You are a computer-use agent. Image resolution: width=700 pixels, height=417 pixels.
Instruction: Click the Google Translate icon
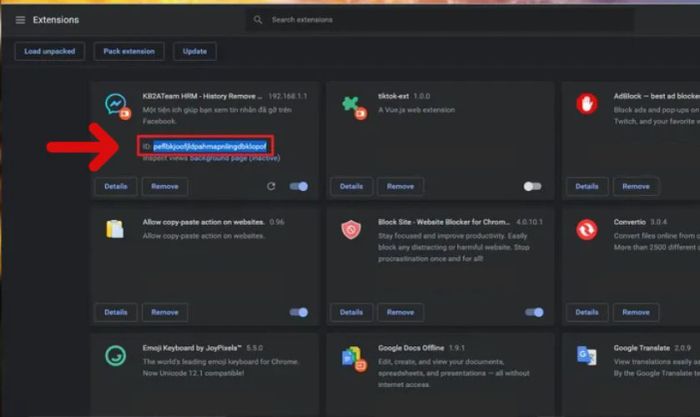pyautogui.click(x=587, y=355)
